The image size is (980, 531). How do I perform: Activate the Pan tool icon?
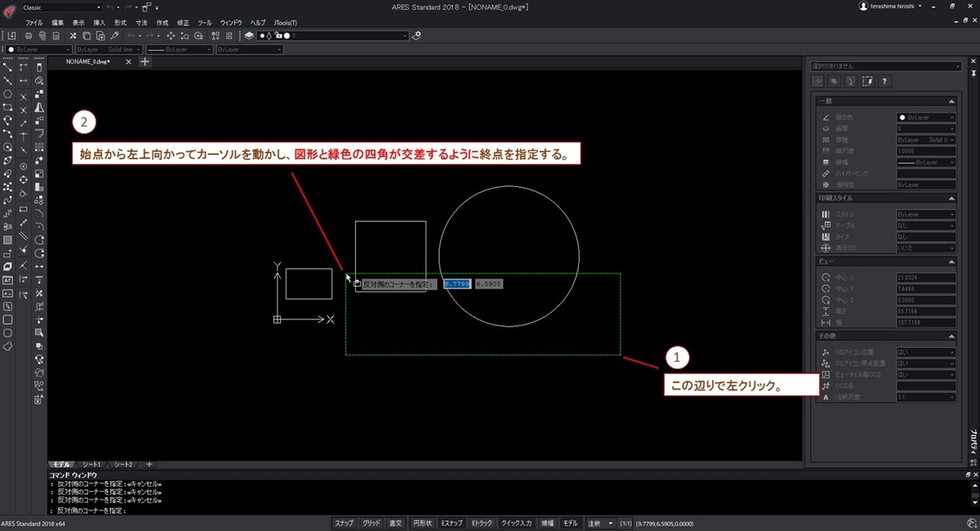pos(171,36)
